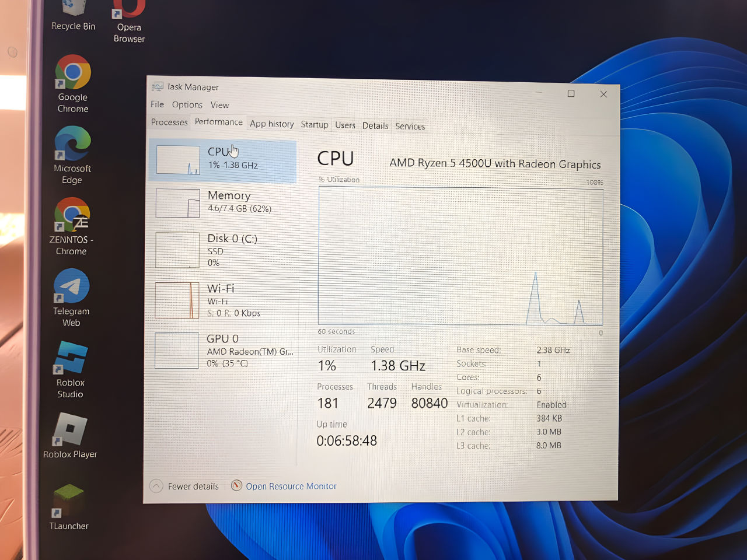Image resolution: width=747 pixels, height=560 pixels.
Task: Select the TLauncher desktop icon
Action: pos(69,502)
